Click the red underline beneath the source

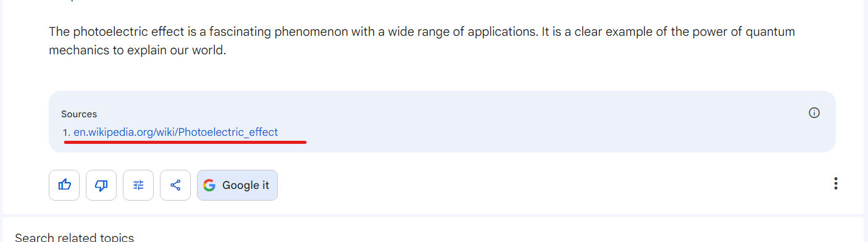click(x=185, y=142)
